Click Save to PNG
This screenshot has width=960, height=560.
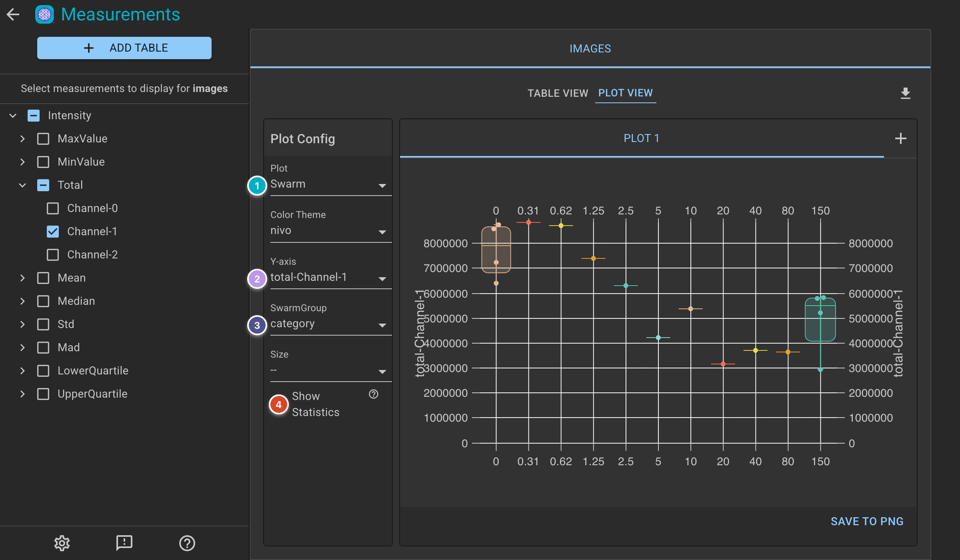867,521
